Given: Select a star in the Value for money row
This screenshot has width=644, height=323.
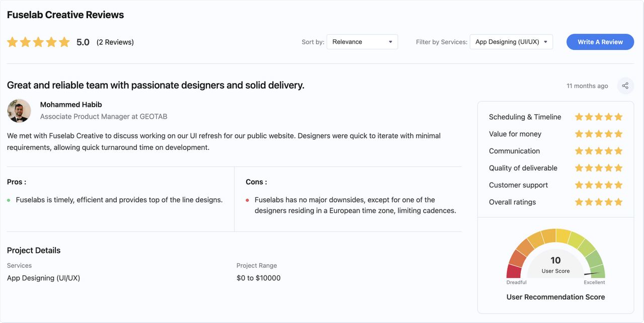Looking at the screenshot, I should 599,133.
